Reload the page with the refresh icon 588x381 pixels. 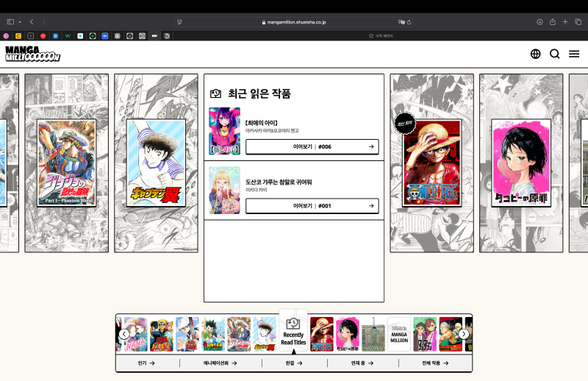pyautogui.click(x=409, y=22)
